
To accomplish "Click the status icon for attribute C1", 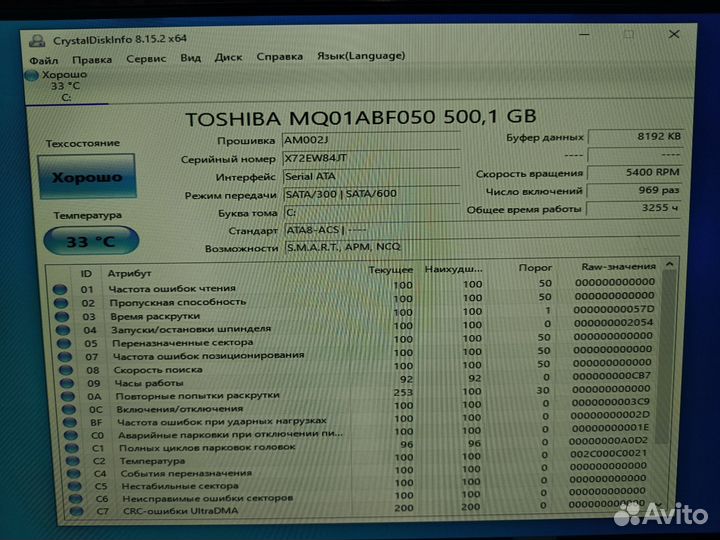I will pos(72,448).
